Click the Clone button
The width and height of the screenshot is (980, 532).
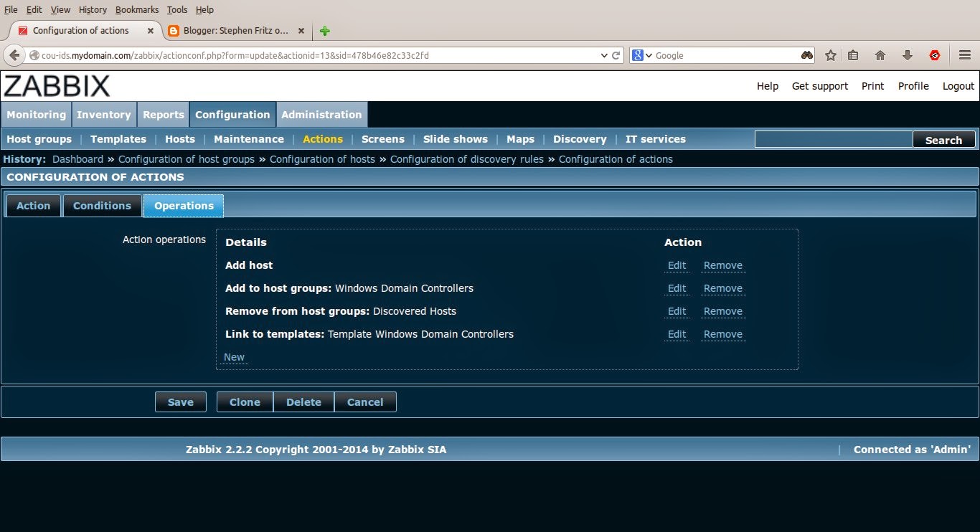click(245, 402)
